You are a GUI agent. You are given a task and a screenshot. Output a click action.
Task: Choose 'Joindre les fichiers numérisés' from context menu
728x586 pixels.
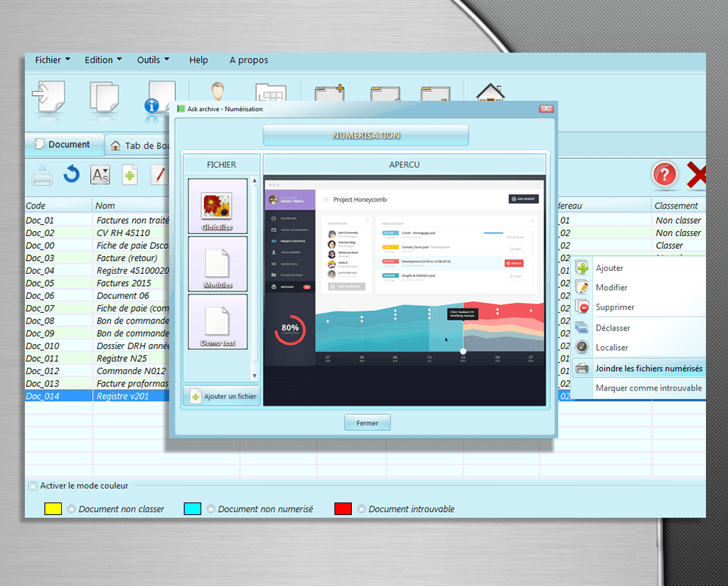tap(648, 368)
